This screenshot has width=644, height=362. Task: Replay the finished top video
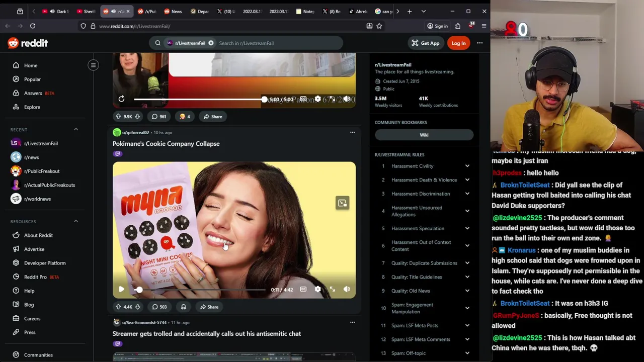(121, 99)
